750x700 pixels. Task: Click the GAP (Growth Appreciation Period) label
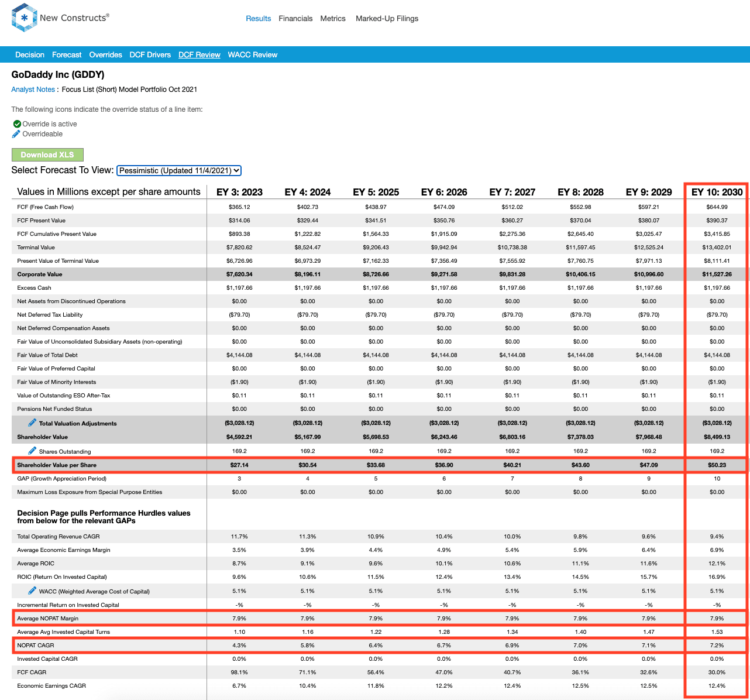tap(62, 479)
